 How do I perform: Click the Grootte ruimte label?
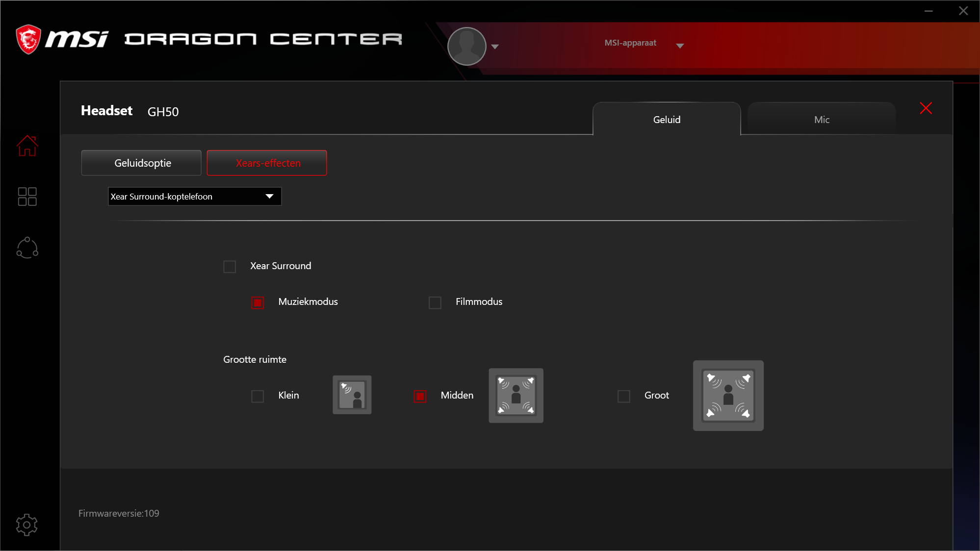click(x=255, y=359)
